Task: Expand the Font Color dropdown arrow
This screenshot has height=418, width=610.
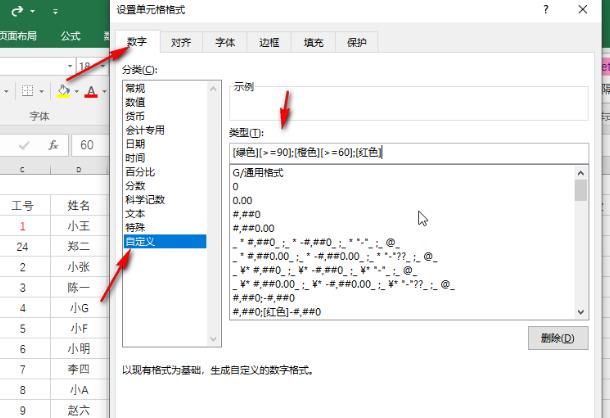Action: click(x=105, y=91)
